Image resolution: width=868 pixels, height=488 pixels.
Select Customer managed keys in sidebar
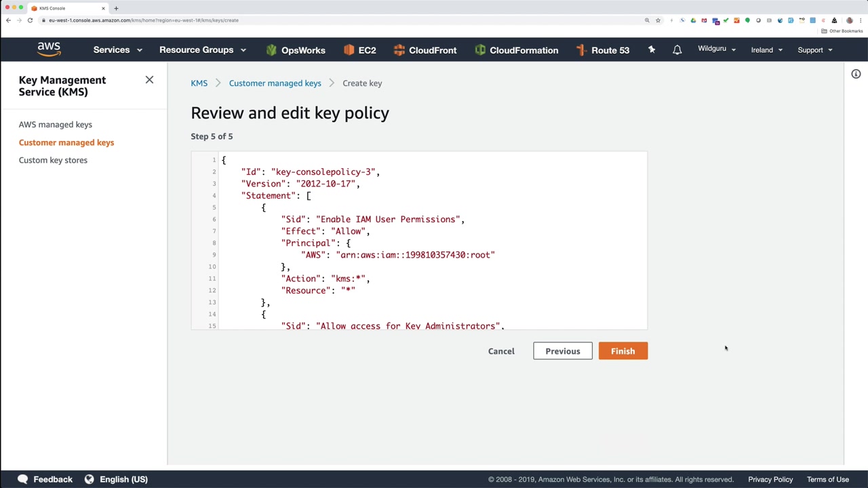pyautogui.click(x=66, y=142)
